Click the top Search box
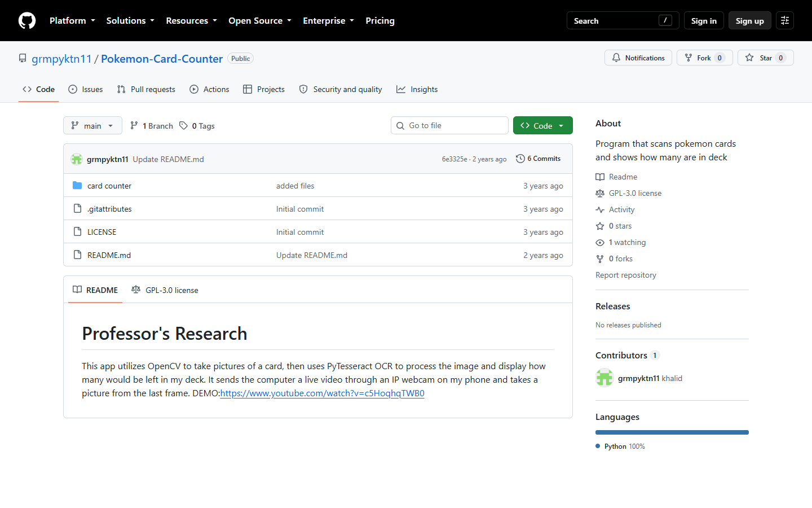 coord(623,21)
